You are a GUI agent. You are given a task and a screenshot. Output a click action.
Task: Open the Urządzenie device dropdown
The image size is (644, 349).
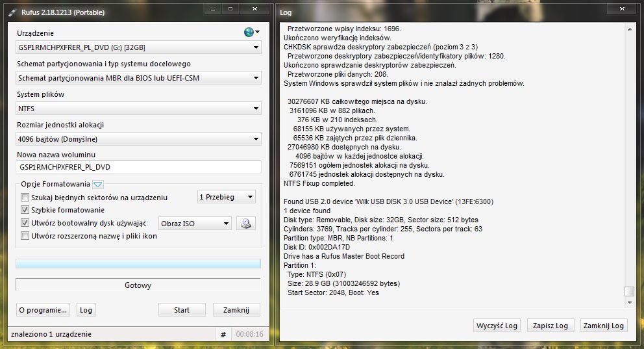(138, 47)
